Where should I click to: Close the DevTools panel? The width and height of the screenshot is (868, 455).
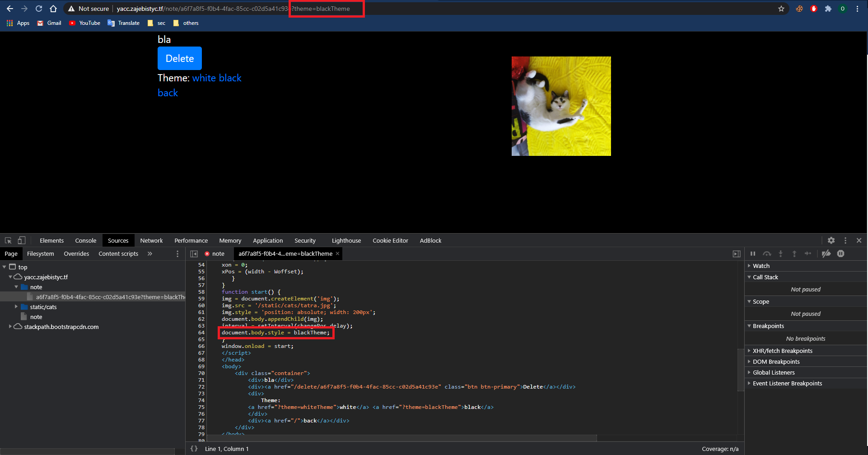tap(859, 240)
